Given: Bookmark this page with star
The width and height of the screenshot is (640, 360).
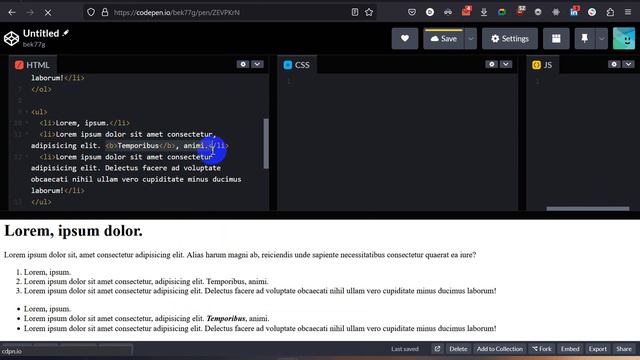Looking at the screenshot, I should pos(369,12).
